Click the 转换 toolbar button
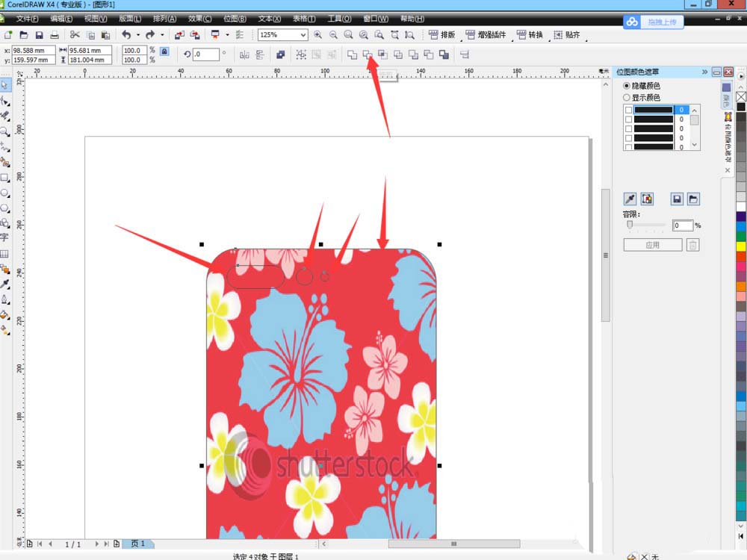Screen dimensions: 747x560 point(530,35)
